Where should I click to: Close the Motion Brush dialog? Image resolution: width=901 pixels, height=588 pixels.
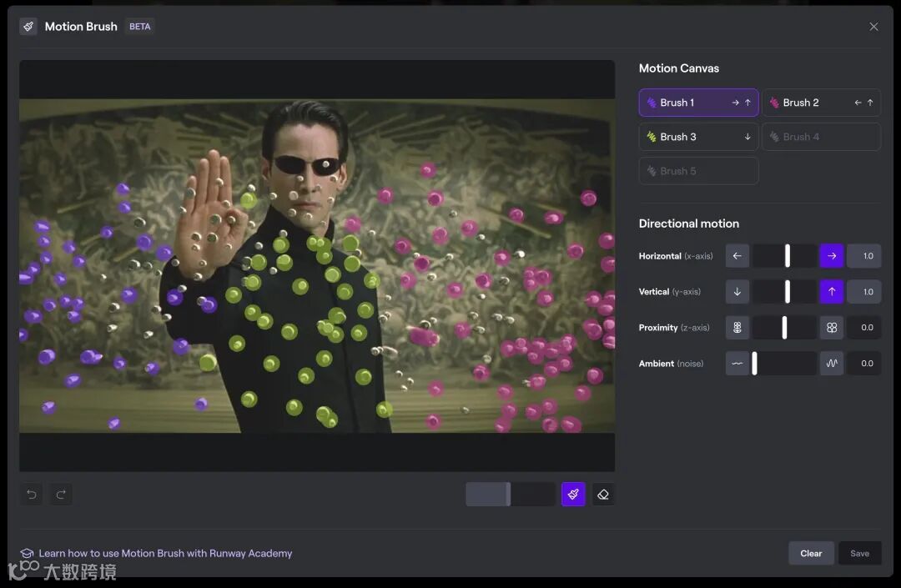pyautogui.click(x=873, y=27)
